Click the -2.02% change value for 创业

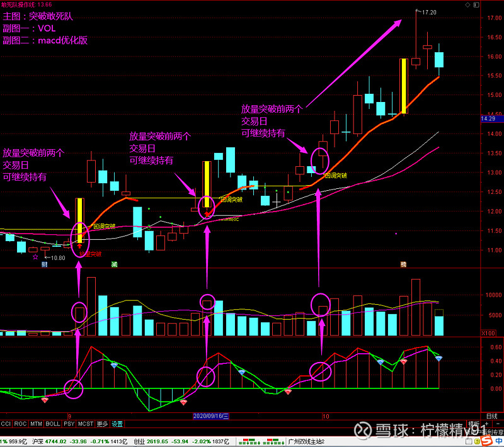click(x=201, y=441)
